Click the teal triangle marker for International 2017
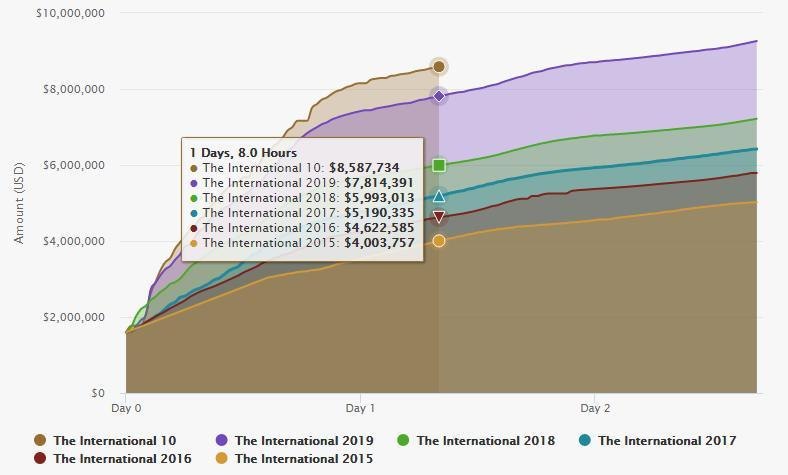788x475 pixels. pyautogui.click(x=439, y=196)
